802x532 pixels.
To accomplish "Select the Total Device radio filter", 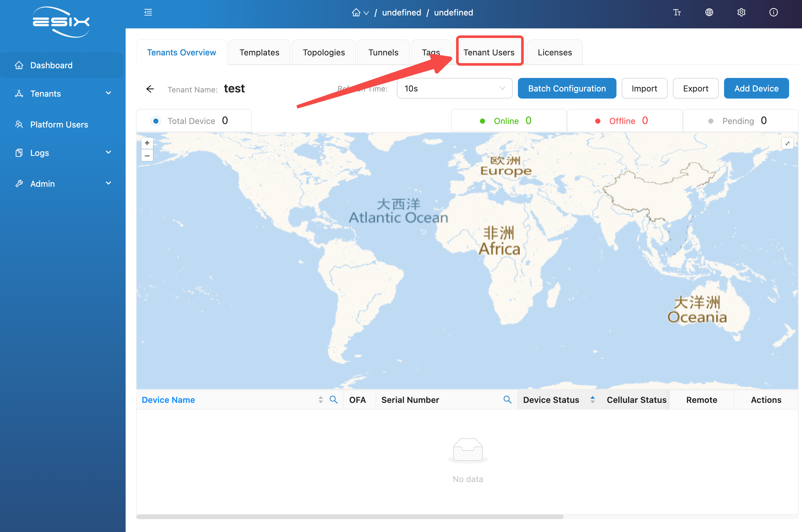I will click(x=156, y=121).
